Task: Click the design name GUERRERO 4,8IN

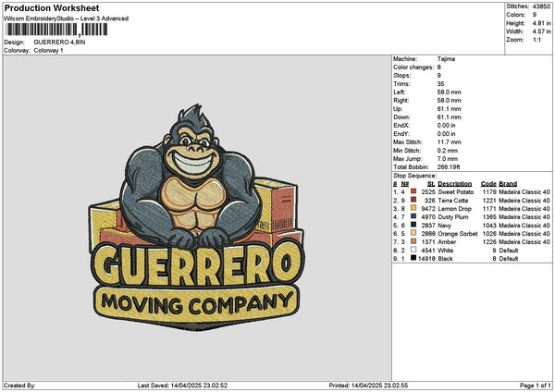Action: pyautogui.click(x=60, y=43)
